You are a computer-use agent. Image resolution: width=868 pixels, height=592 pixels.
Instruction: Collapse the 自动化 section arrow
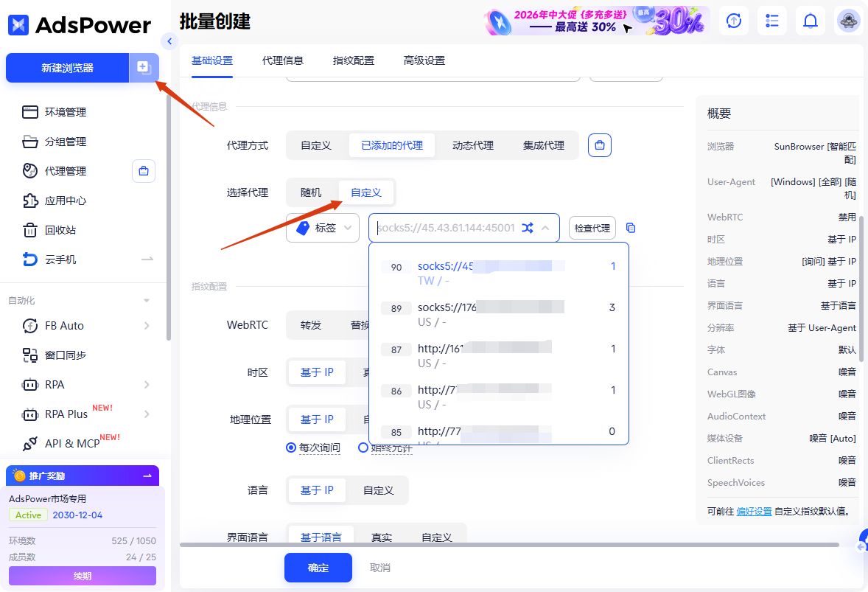pos(147,300)
